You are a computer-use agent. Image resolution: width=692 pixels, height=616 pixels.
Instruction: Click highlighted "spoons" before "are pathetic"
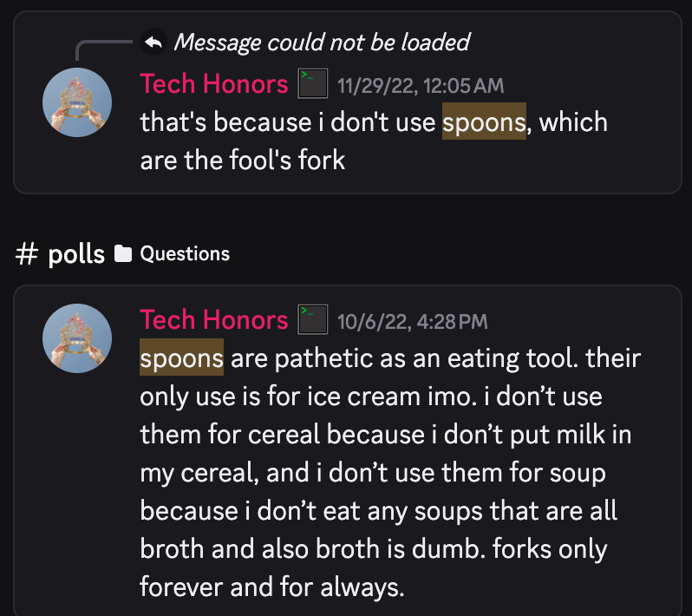coord(182,358)
